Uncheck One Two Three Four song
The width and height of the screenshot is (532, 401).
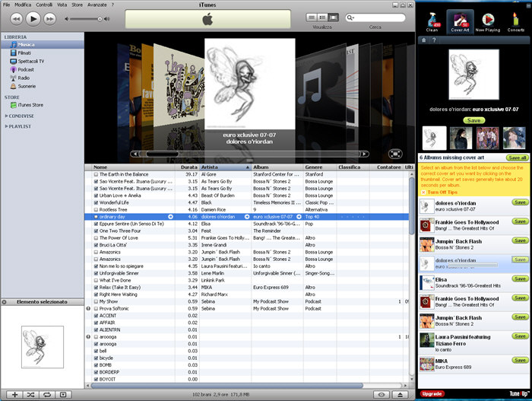pyautogui.click(x=96, y=231)
